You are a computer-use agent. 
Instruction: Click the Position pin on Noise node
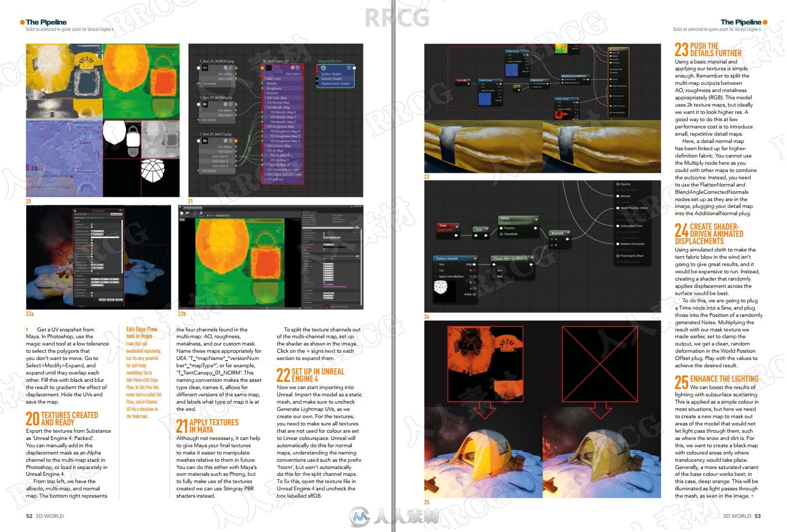[x=501, y=228]
